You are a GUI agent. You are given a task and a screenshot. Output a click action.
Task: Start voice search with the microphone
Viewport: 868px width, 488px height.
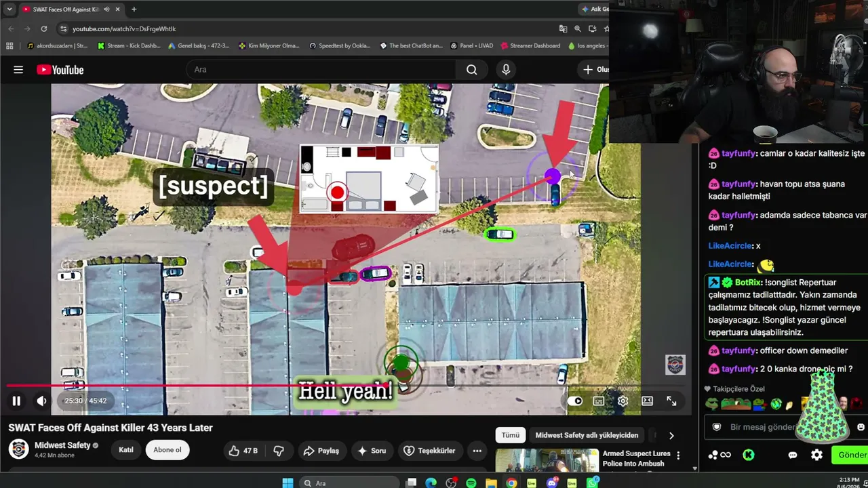(506, 70)
